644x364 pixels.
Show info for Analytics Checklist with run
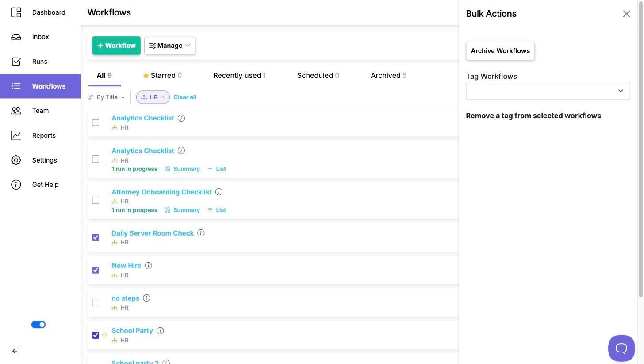point(181,151)
